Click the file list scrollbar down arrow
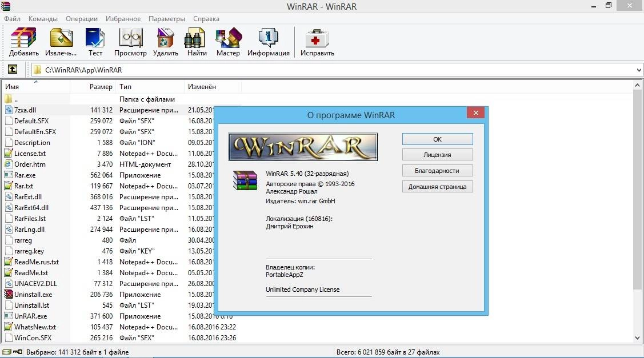This screenshot has height=358, width=644. [x=638, y=338]
